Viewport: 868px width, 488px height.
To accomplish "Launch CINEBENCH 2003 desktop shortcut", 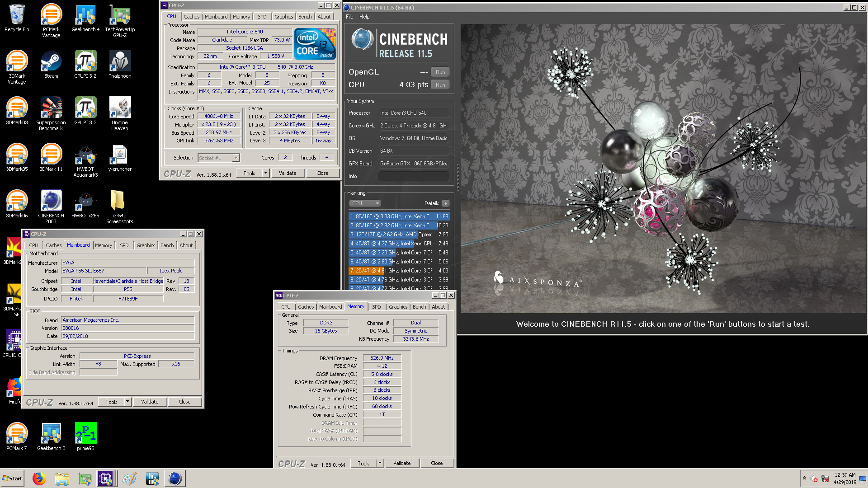I will point(51,207).
